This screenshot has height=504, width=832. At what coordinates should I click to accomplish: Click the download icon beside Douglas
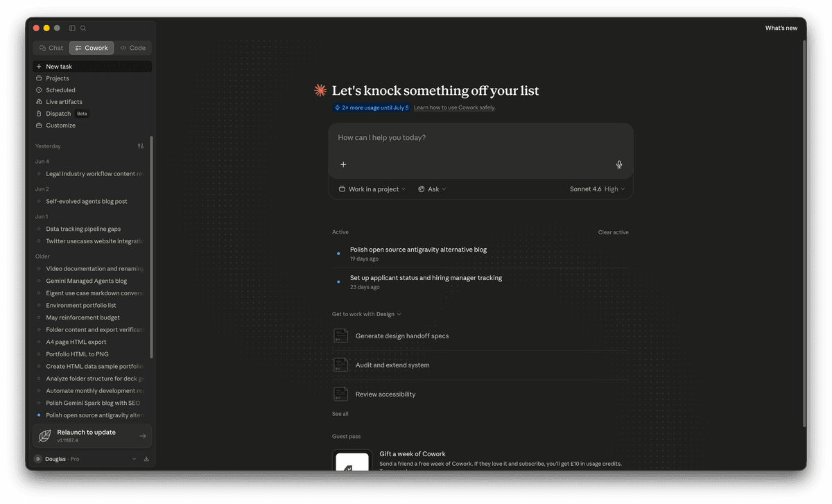pyautogui.click(x=146, y=459)
